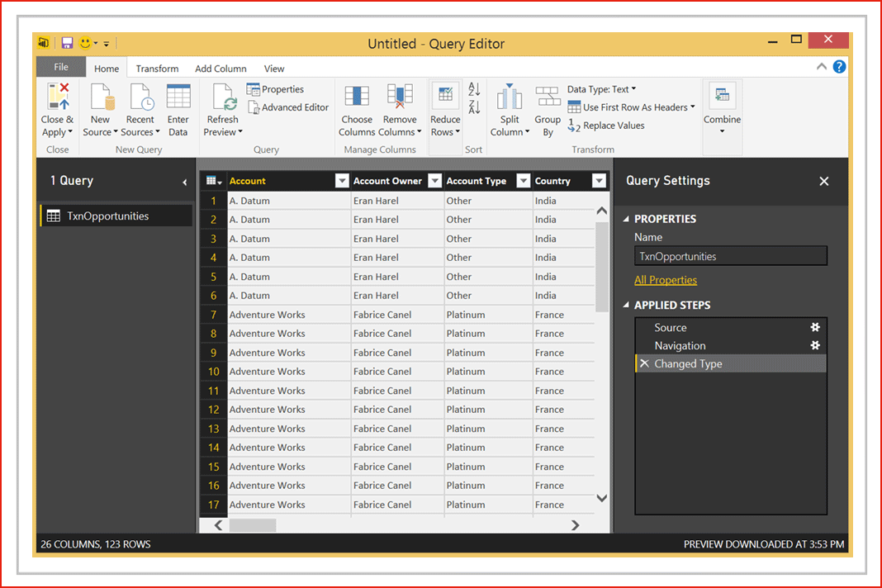882x588 pixels.
Task: Select the TxnOpportunities query
Action: 107,216
